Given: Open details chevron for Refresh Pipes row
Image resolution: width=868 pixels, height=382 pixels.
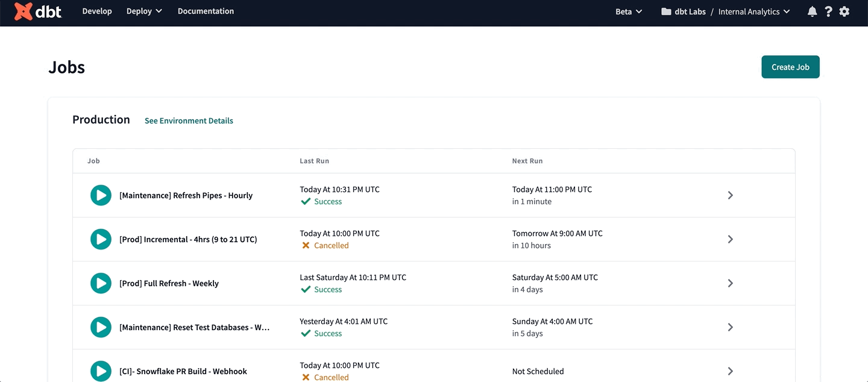Looking at the screenshot, I should [x=730, y=195].
